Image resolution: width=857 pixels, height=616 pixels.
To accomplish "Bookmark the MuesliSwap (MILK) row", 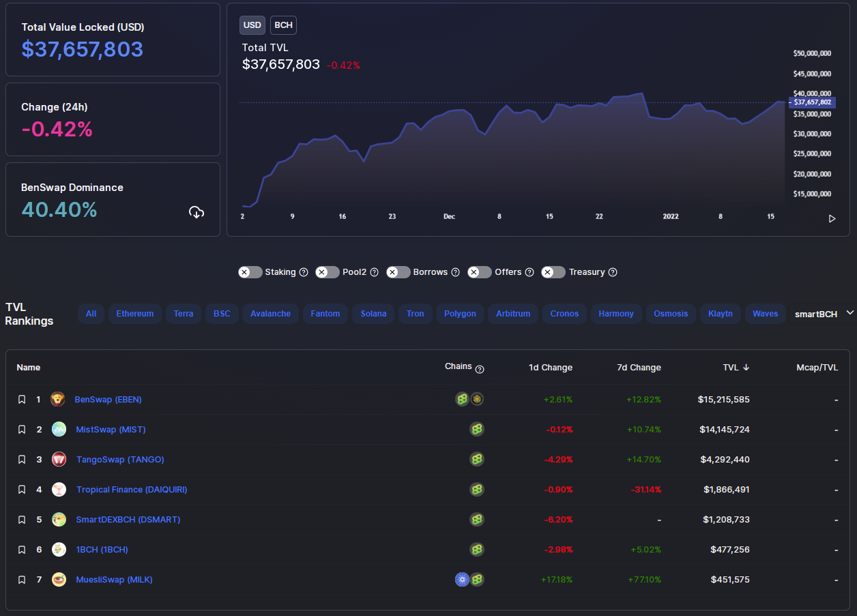I will (x=22, y=580).
